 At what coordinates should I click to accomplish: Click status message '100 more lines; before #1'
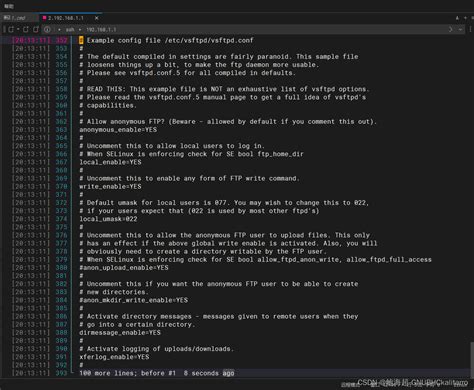[127, 373]
